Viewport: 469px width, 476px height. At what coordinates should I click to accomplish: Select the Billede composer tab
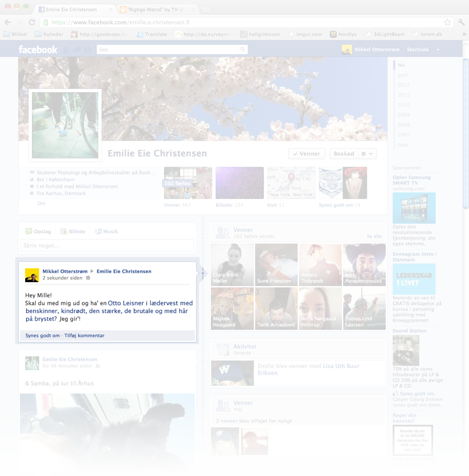point(73,232)
